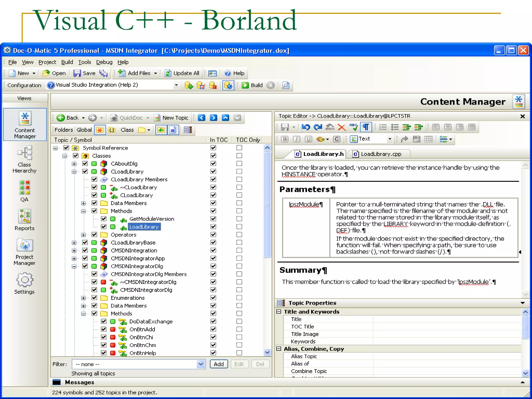Click the Update All button

(x=182, y=73)
